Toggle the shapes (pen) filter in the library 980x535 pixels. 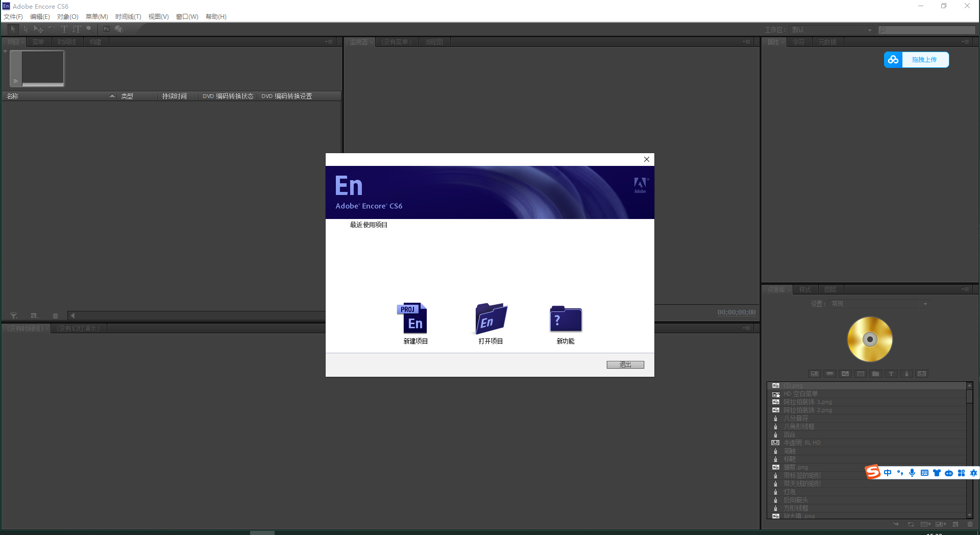tap(906, 374)
